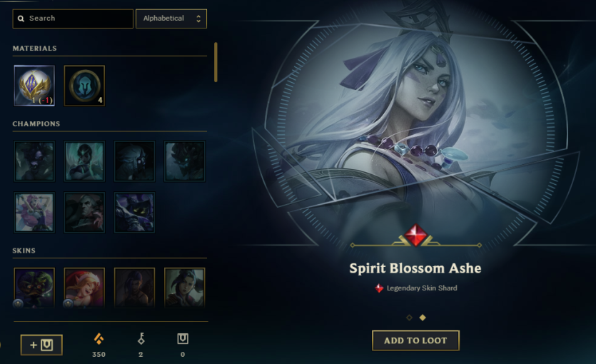Select the pink-haired champion shard thumbnail

(34, 212)
